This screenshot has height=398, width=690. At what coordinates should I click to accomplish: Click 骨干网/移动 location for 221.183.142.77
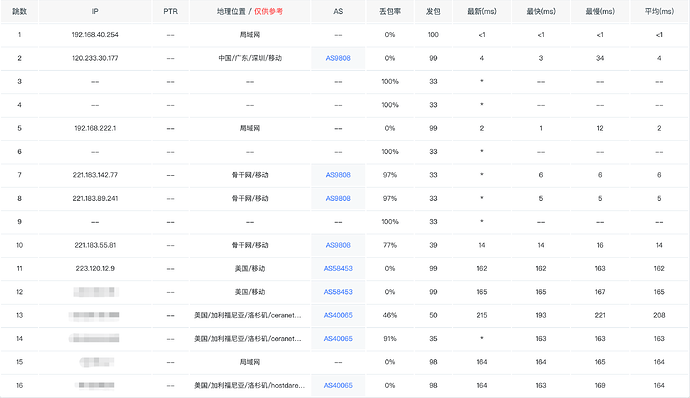pyautogui.click(x=250, y=175)
